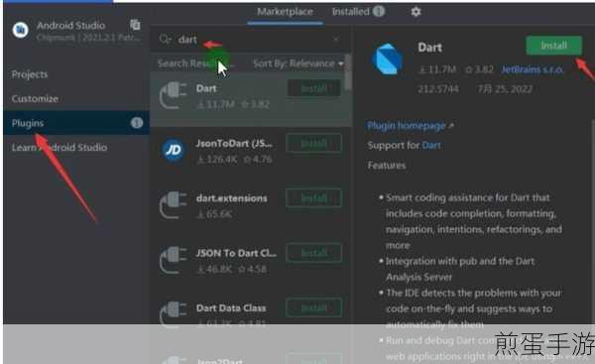595x364 pixels.
Task: Click the dart.extensions plugin icon
Action: pyautogui.click(x=173, y=205)
